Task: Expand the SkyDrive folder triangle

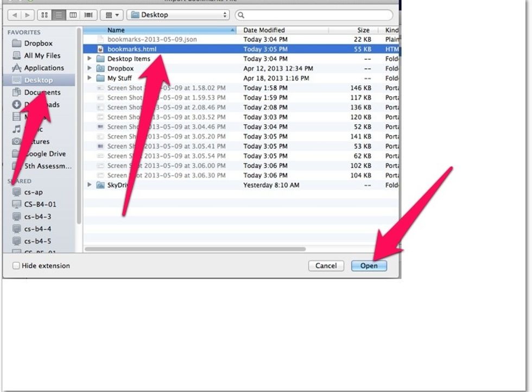Action: [x=90, y=185]
